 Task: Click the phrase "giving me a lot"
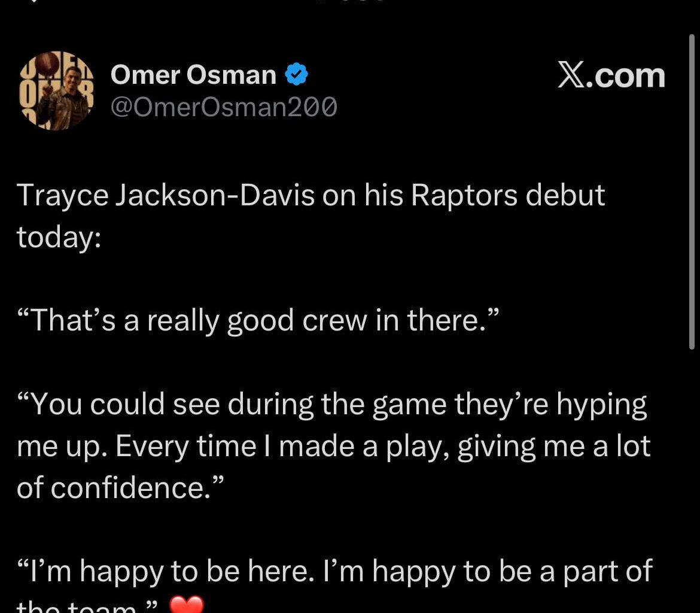(553, 447)
